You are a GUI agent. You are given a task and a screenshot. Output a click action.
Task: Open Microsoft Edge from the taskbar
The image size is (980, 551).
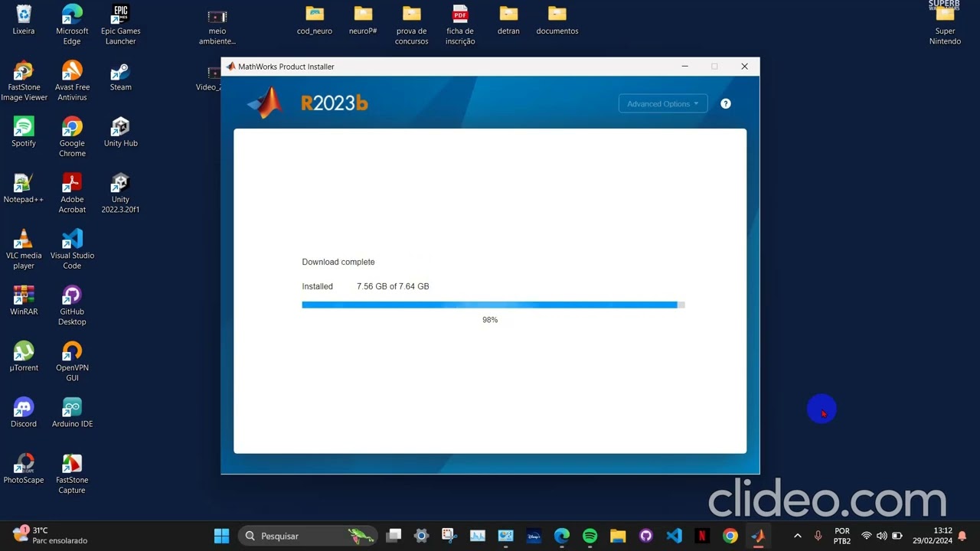pyautogui.click(x=562, y=536)
